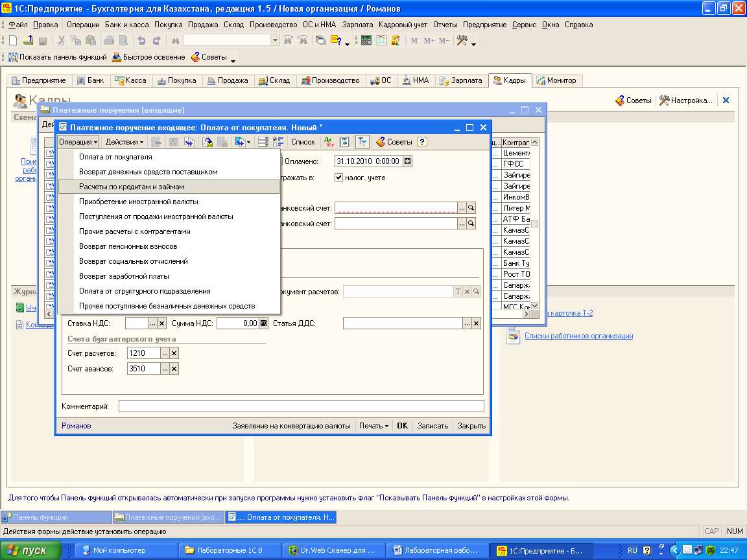Click the Redo arrow icon
Screen dimensions: 747x560
pos(157,41)
